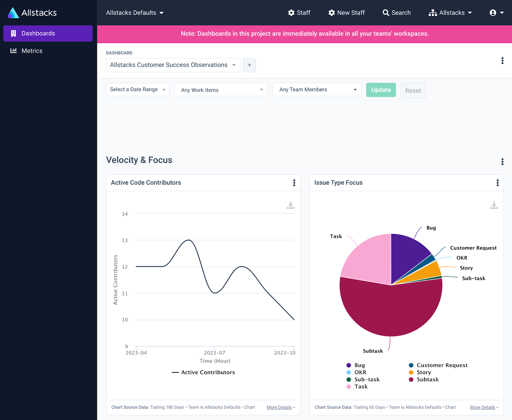Open New Staff gear icon
This screenshot has height=420, width=512.
point(332,13)
